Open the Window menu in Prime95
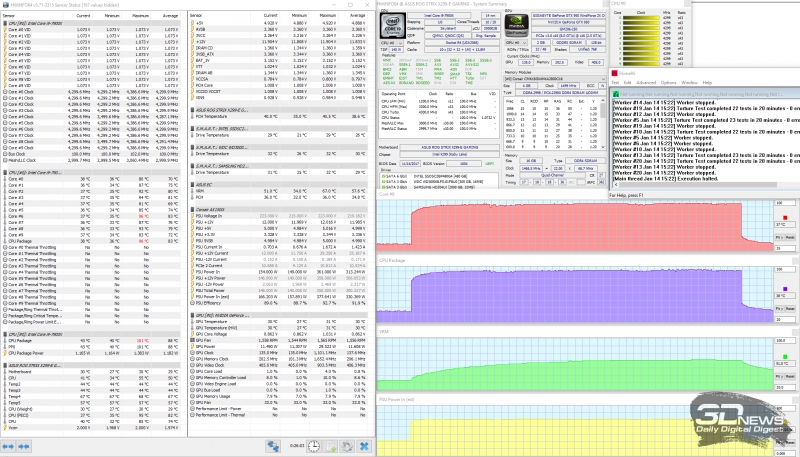This screenshot has height=457, width=800. point(689,83)
